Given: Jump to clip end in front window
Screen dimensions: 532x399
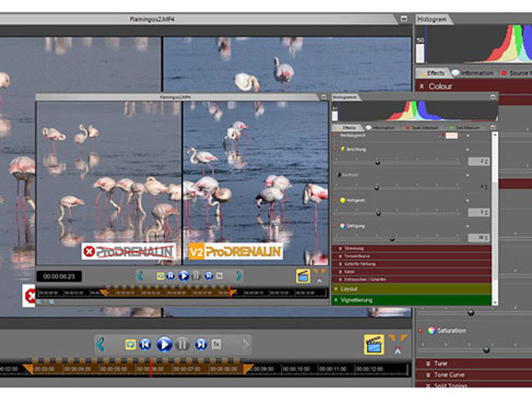Looking at the screenshot, I should coord(209,276).
